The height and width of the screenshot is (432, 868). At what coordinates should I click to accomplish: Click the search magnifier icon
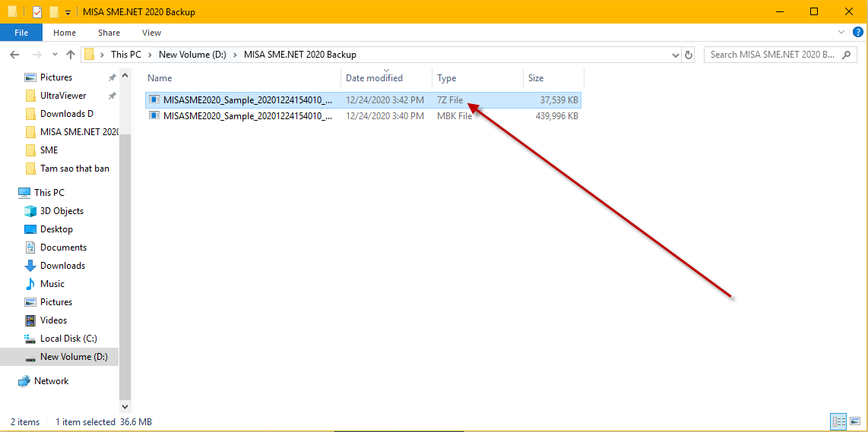point(846,55)
